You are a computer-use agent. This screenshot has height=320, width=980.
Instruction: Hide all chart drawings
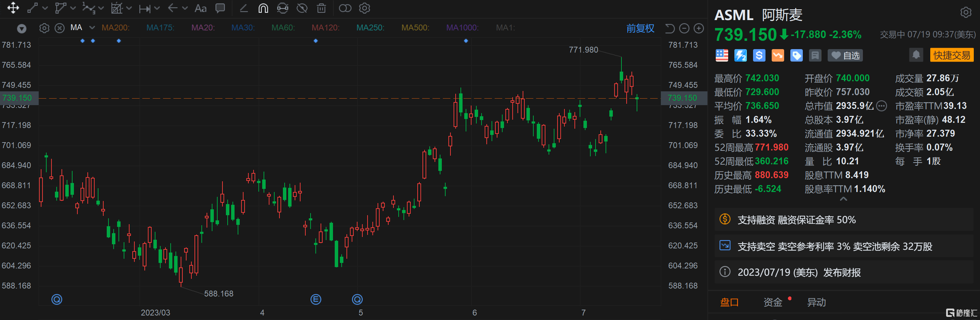[302, 8]
